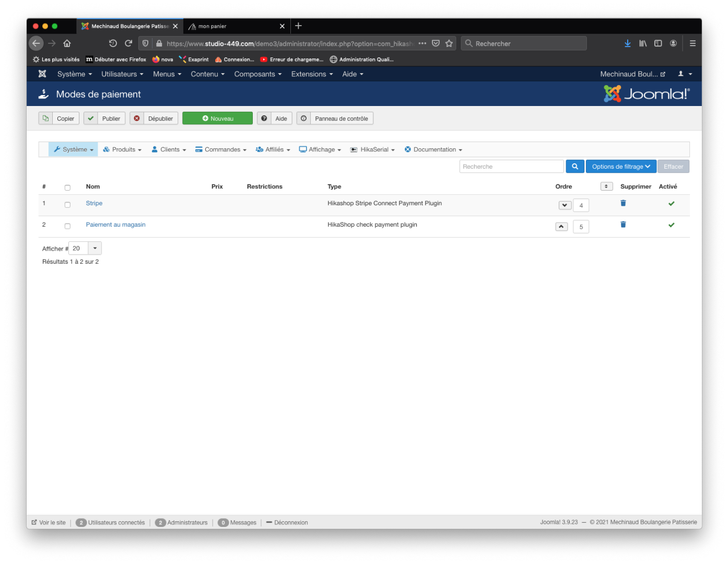Click the blue search magnifier button
Image resolution: width=728 pixels, height=564 pixels.
tap(574, 167)
